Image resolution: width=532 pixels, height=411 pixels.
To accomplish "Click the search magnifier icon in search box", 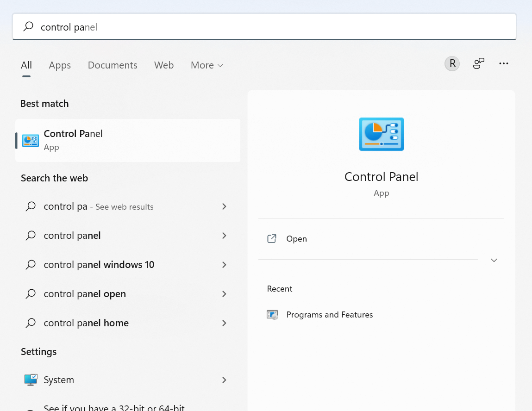I will 28,27.
